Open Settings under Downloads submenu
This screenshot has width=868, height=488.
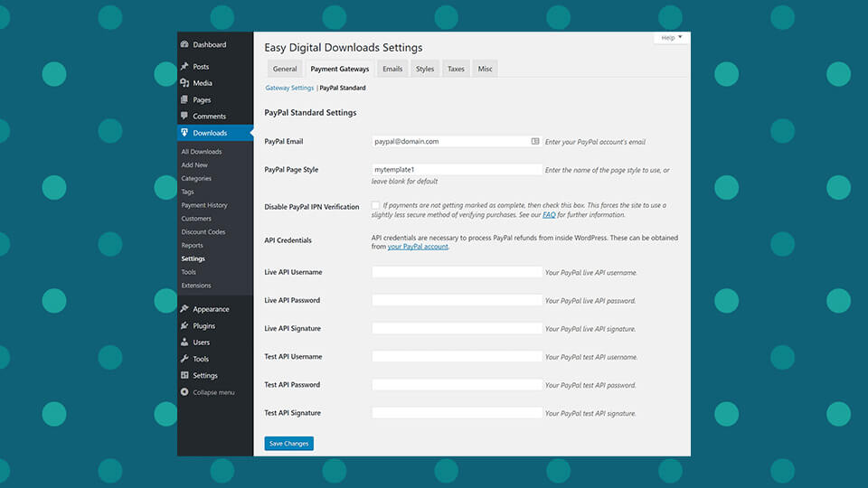coord(193,258)
